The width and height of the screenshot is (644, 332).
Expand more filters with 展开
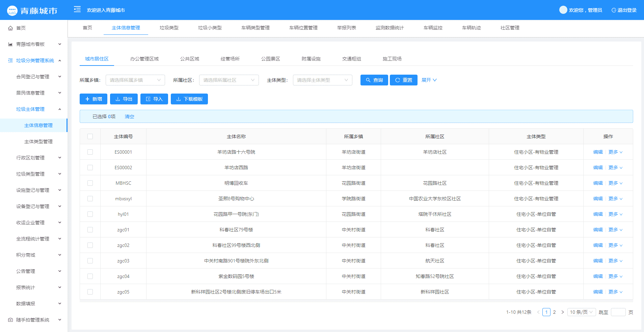(429, 80)
